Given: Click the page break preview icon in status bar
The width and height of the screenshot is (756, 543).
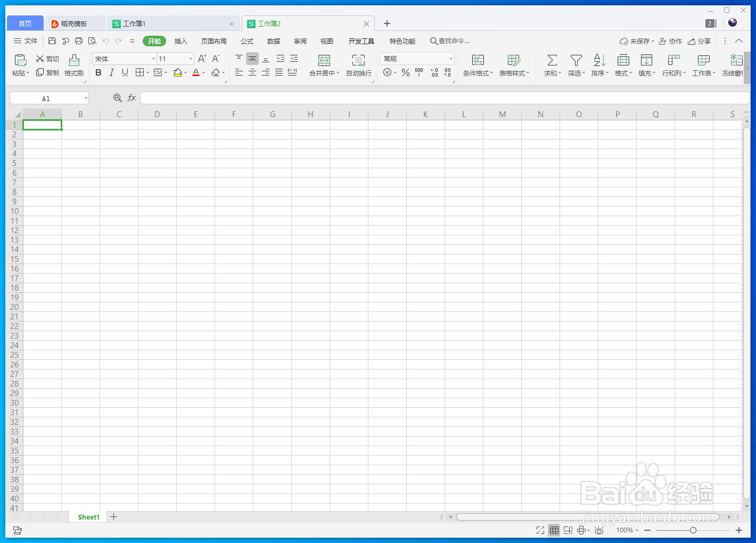Looking at the screenshot, I should point(568,530).
